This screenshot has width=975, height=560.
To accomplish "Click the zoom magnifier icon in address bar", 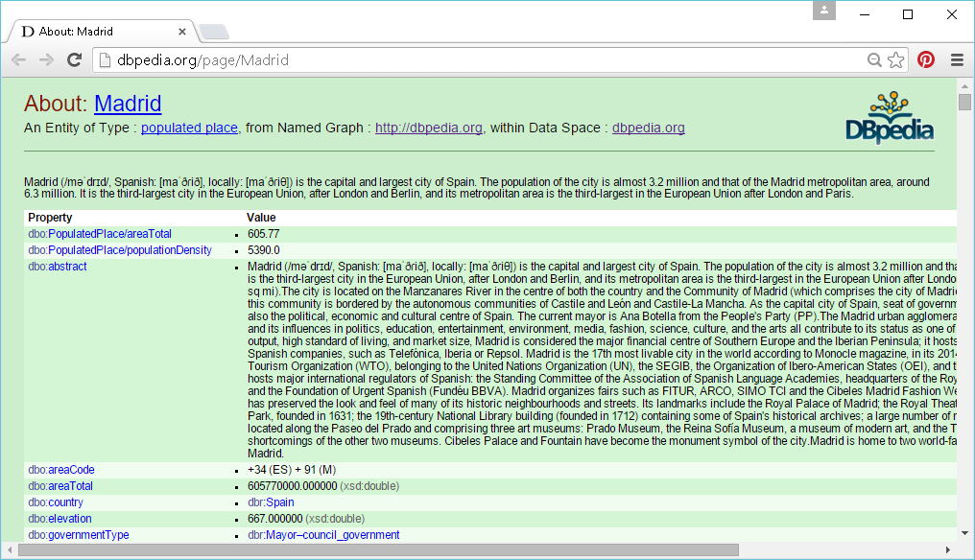I will point(874,60).
